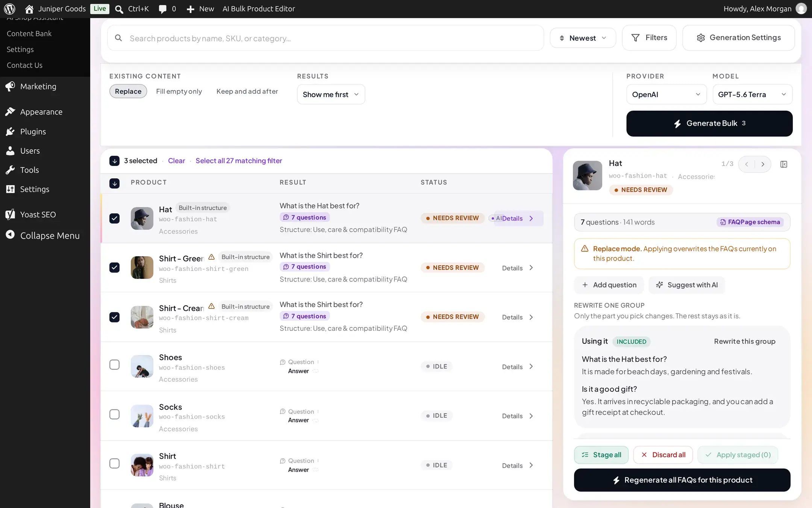Click the product search field
Screen dimensions: 812x508
click(x=326, y=38)
